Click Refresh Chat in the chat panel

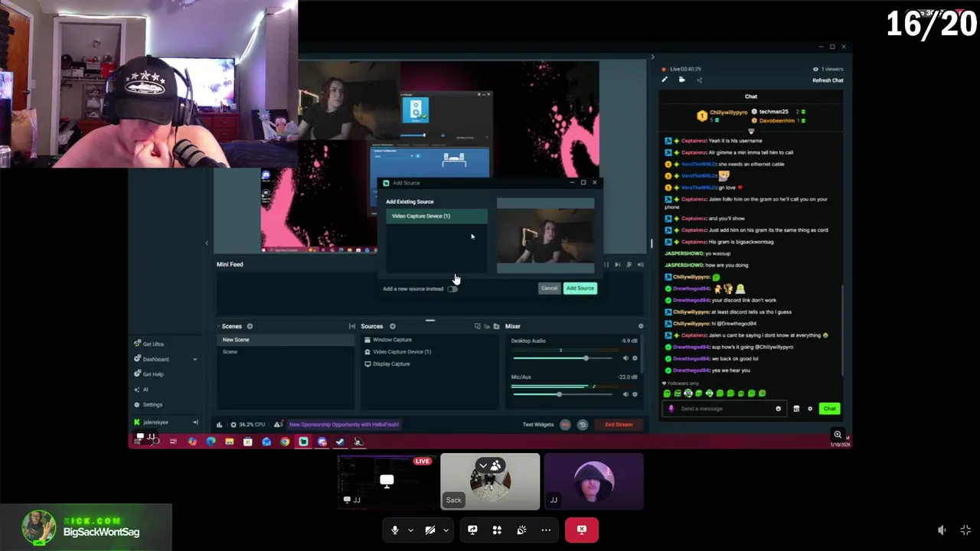828,80
